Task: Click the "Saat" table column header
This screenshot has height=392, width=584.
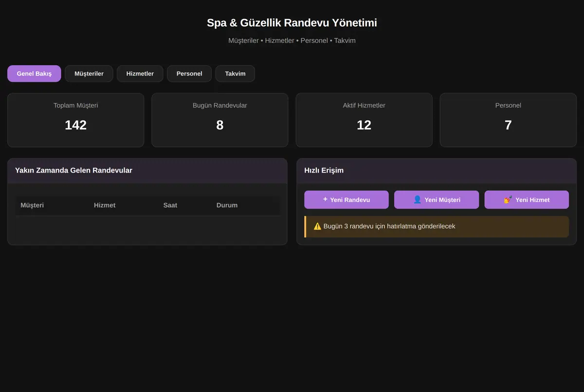Action: point(170,205)
